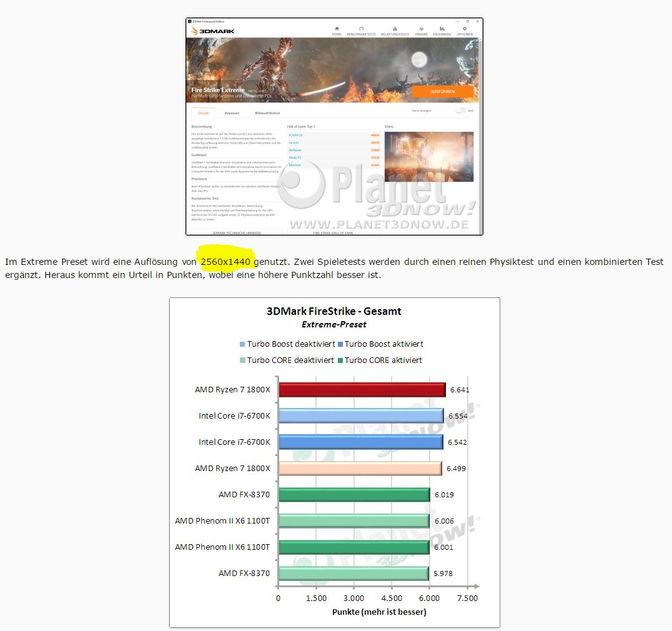672x631 pixels.
Task: Click the Fire Strike Extreme title text
Action: point(218,90)
